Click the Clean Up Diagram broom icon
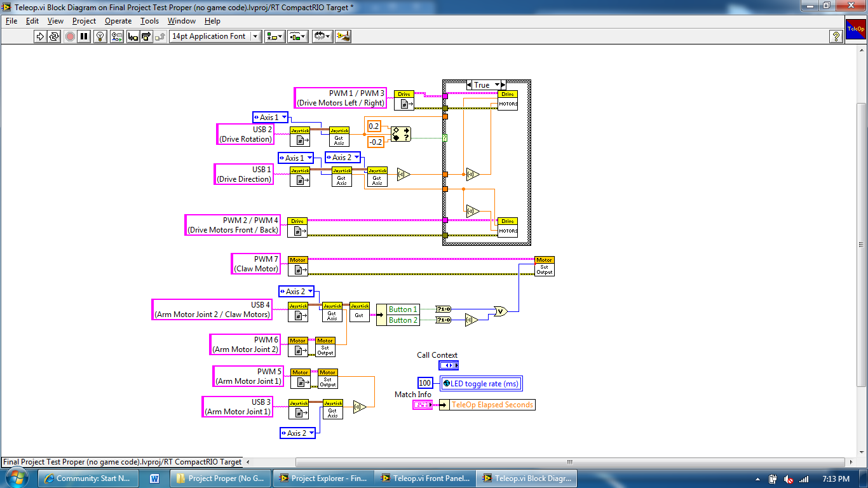The height and width of the screenshot is (488, 868). [343, 36]
